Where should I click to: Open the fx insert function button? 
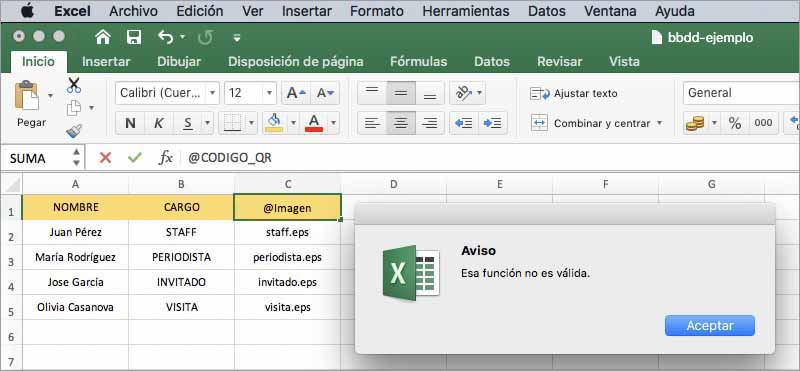(x=165, y=158)
